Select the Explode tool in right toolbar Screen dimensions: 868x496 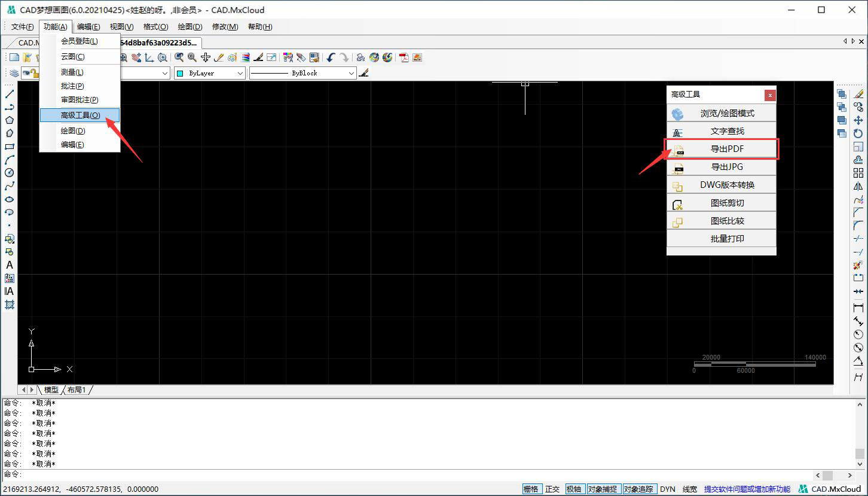tap(858, 265)
